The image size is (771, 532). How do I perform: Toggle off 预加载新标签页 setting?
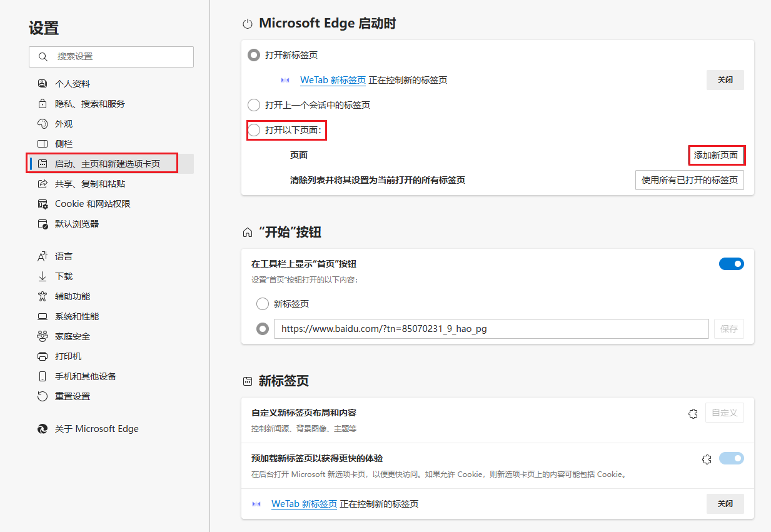pos(731,458)
